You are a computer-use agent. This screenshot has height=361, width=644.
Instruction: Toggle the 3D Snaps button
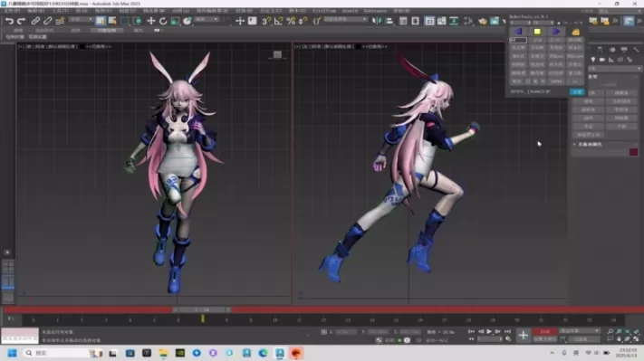[266, 21]
